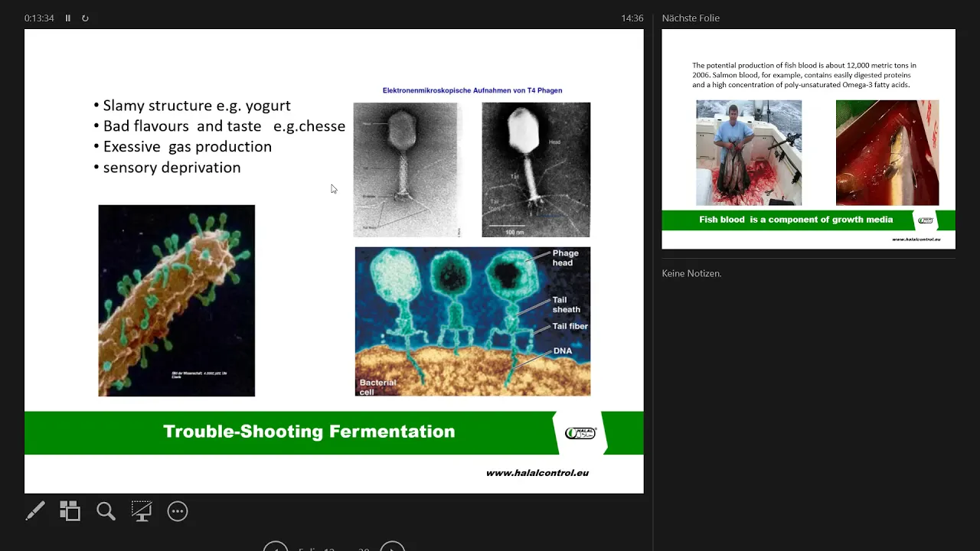Click the www.halalcontrol.eu link in next-slide preview

[x=916, y=240]
